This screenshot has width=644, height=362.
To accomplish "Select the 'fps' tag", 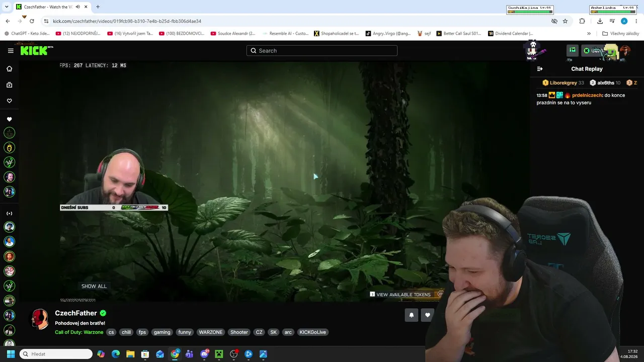I will (142, 332).
